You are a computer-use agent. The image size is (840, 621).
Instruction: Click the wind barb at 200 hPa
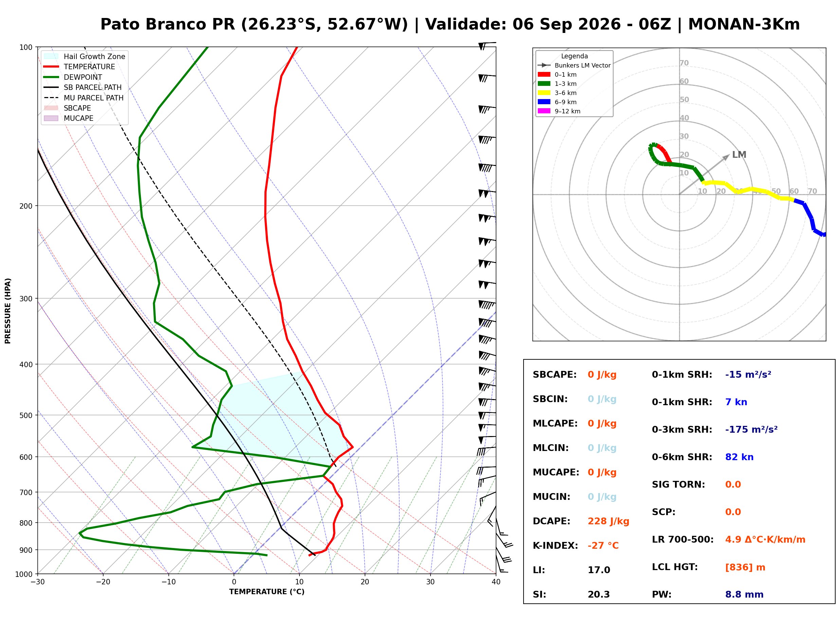[487, 218]
